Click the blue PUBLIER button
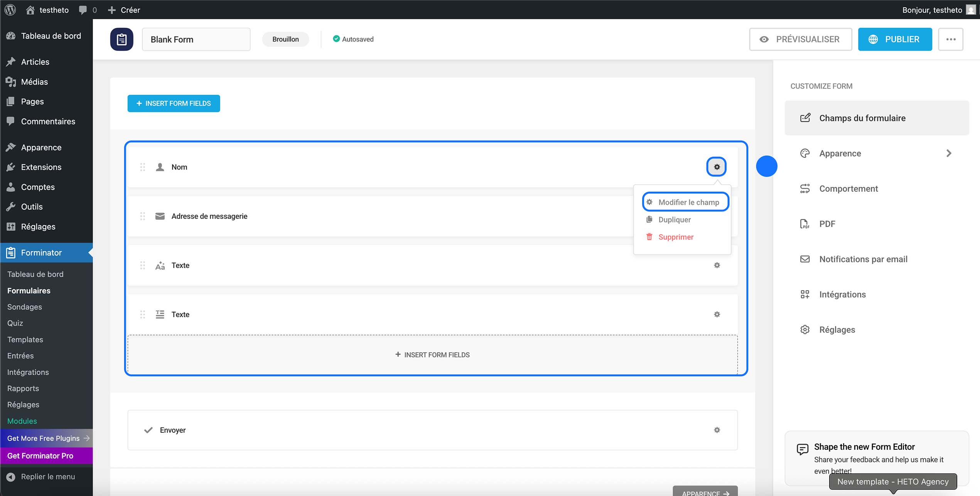This screenshot has width=980, height=496. pos(894,39)
